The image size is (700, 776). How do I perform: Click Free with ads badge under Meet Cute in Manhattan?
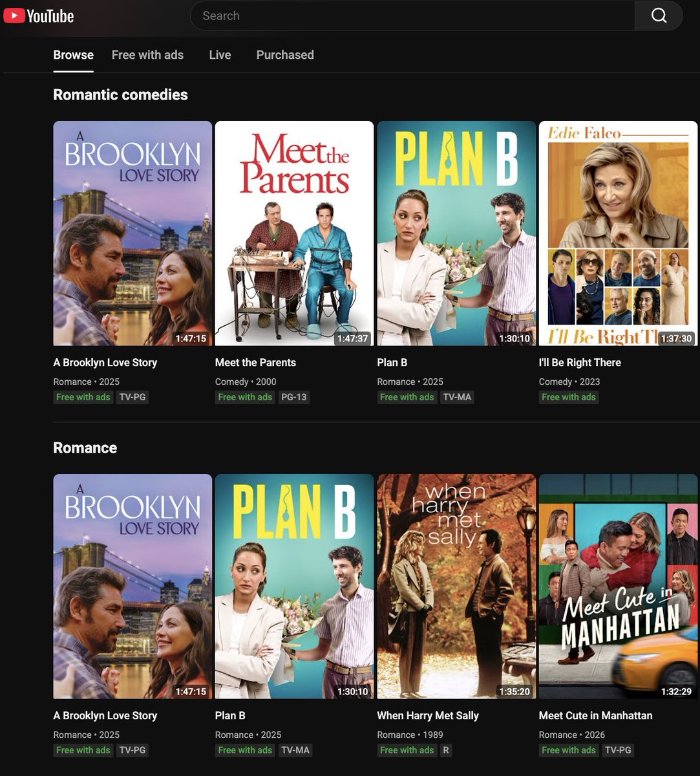(569, 750)
